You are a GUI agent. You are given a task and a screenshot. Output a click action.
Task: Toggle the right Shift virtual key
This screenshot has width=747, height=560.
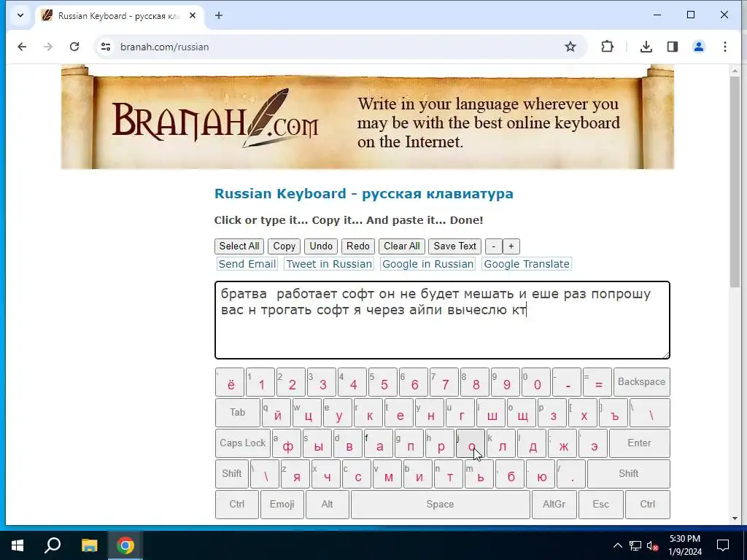point(628,473)
